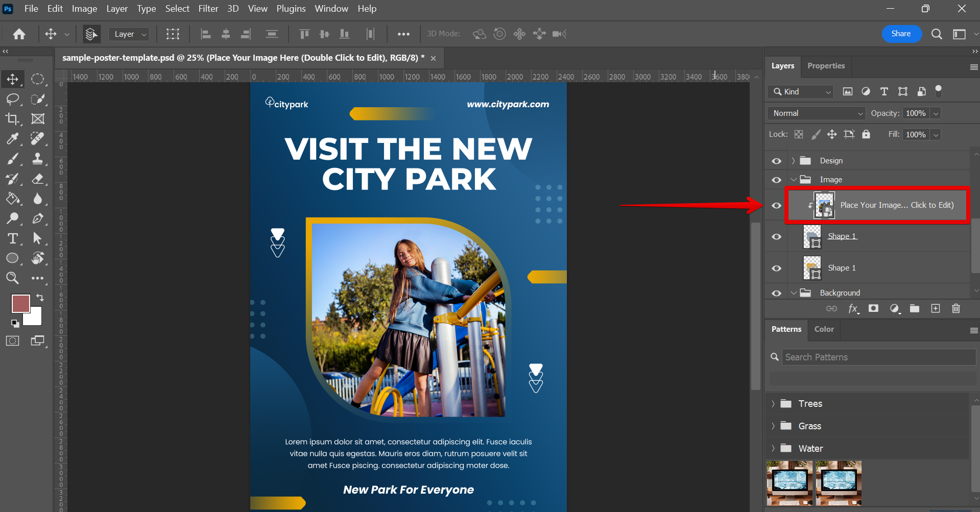Switch to the Properties tab
Image resolution: width=980 pixels, height=512 pixels.
tap(826, 66)
